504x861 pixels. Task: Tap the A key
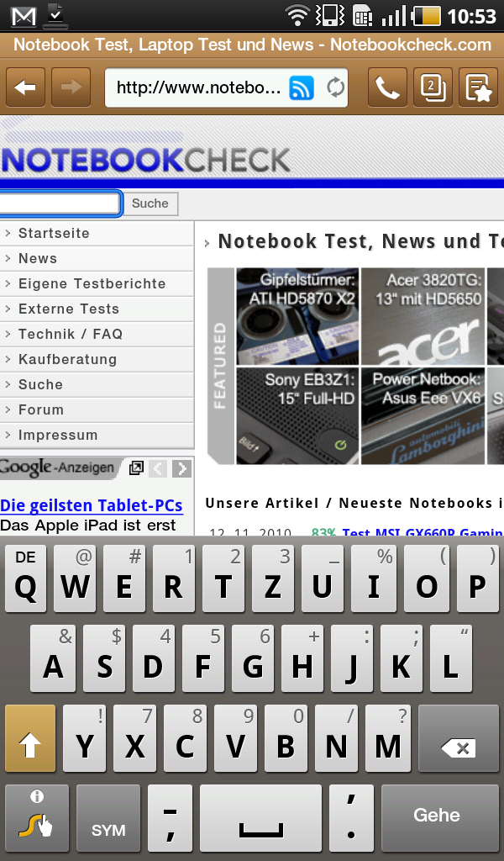click(x=53, y=658)
